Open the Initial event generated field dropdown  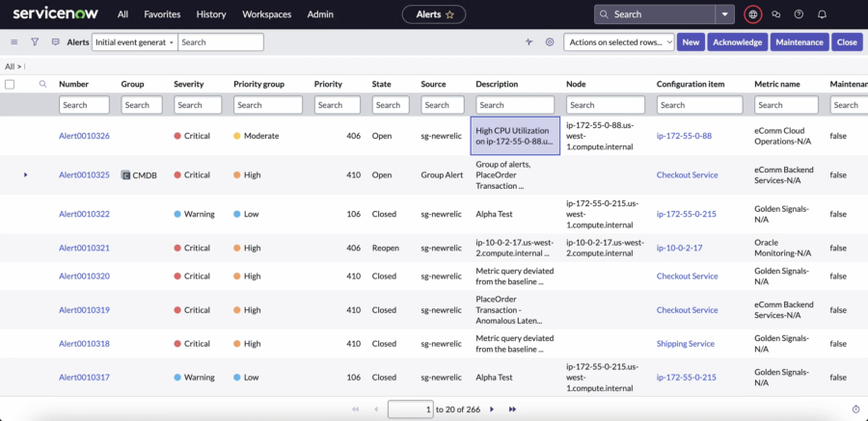[x=134, y=42]
